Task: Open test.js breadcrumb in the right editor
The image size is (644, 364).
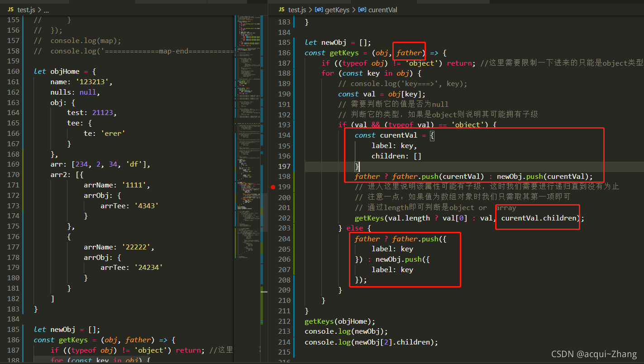Action: click(297, 10)
